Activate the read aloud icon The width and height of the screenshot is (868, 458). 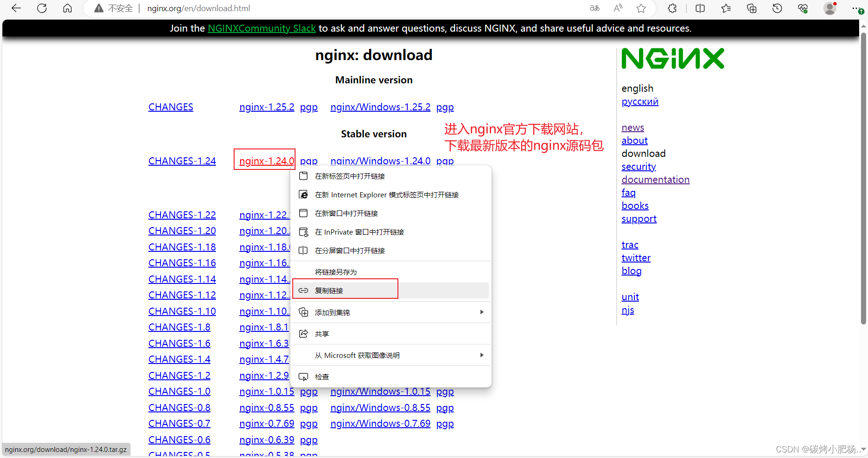click(618, 8)
